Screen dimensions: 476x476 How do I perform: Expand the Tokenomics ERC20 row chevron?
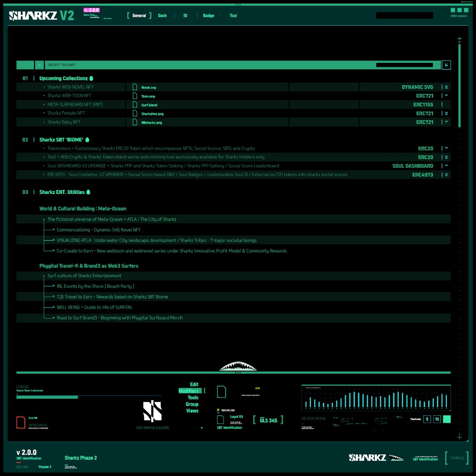click(446, 148)
